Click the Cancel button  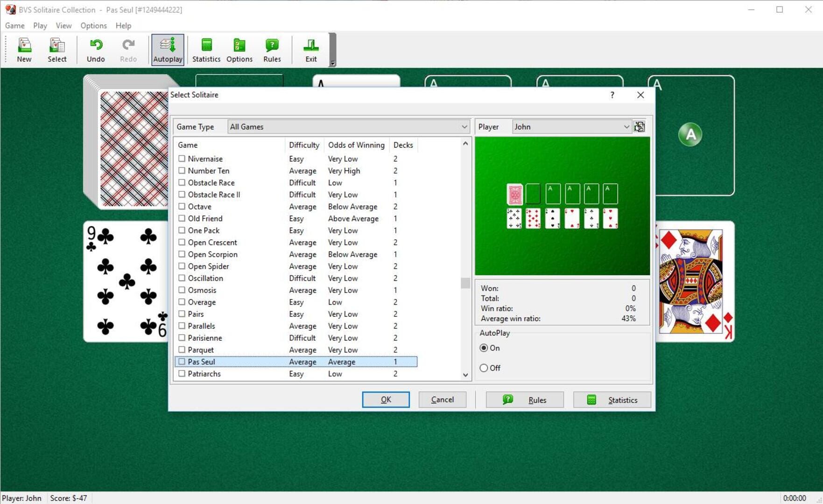click(x=442, y=400)
